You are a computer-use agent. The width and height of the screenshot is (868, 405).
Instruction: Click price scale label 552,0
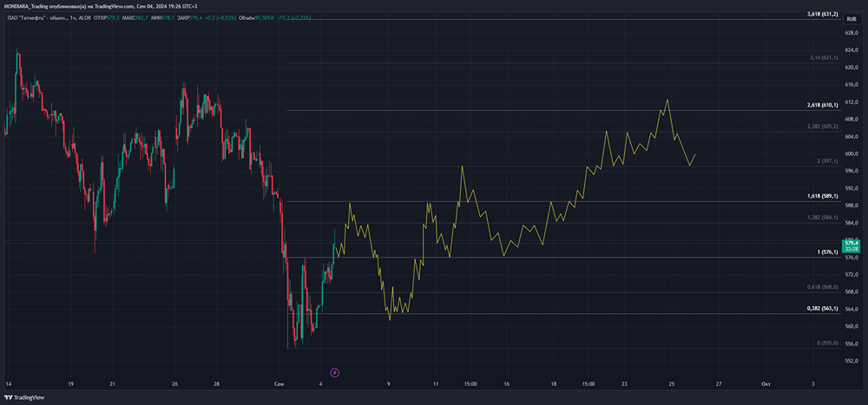[850, 360]
